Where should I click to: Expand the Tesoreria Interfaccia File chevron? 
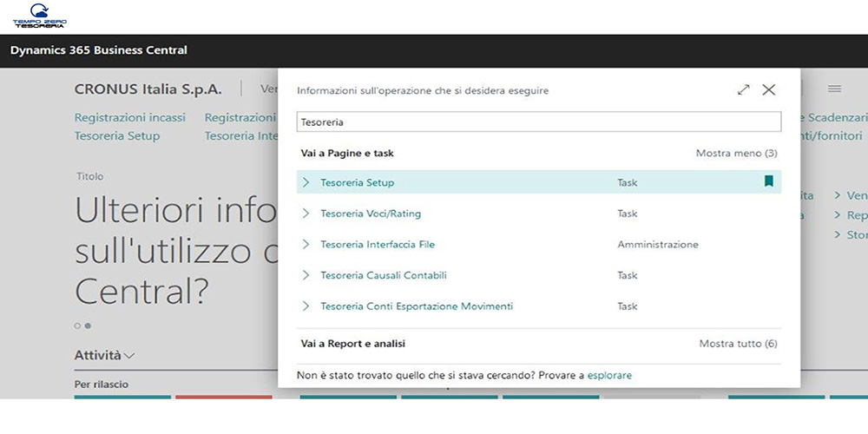(306, 245)
